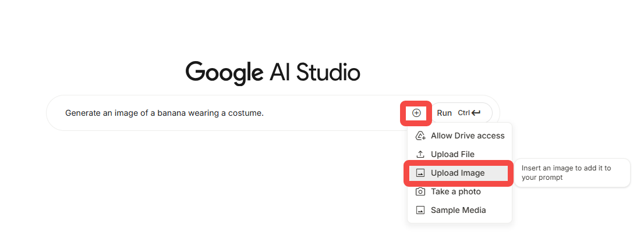Click tooltip text 'Insert an image to add it'
This screenshot has height=249, width=644.
tap(567, 168)
